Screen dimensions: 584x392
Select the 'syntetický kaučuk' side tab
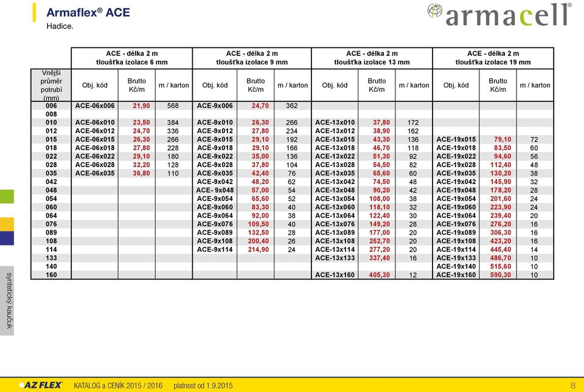[7, 300]
